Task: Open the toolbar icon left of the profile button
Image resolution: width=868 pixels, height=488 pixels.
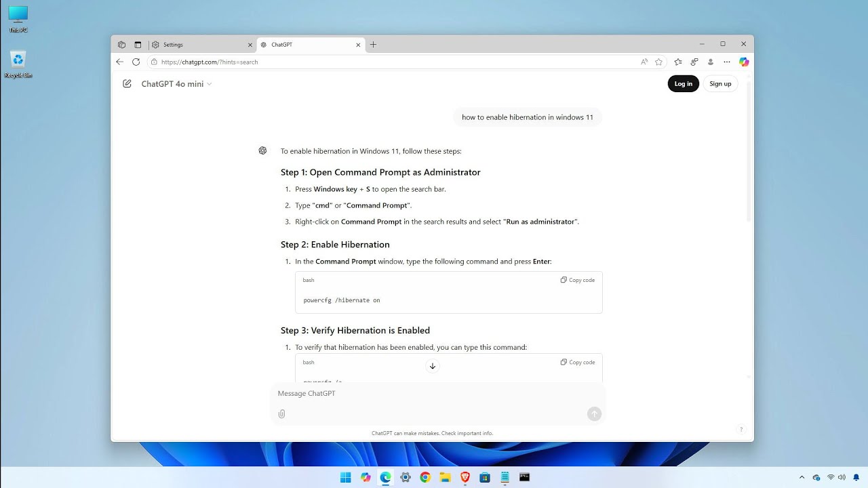Action: [x=694, y=62]
